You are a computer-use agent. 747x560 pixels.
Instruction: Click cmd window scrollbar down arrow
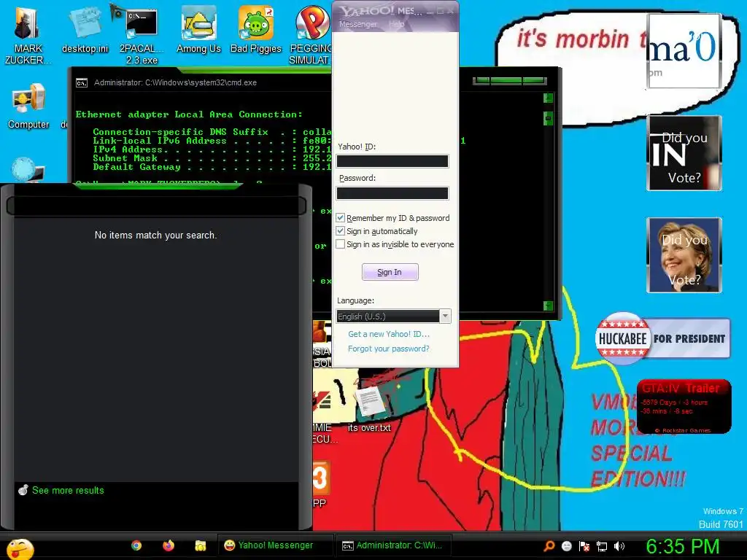(x=549, y=306)
